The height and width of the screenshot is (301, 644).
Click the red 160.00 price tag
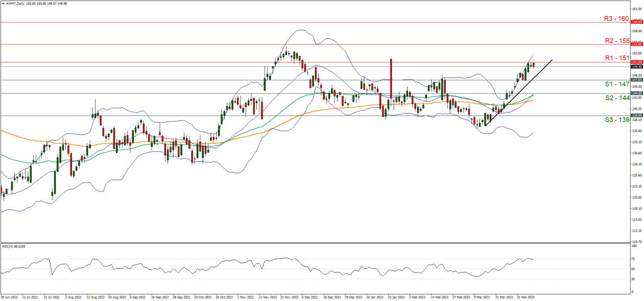[x=637, y=22]
